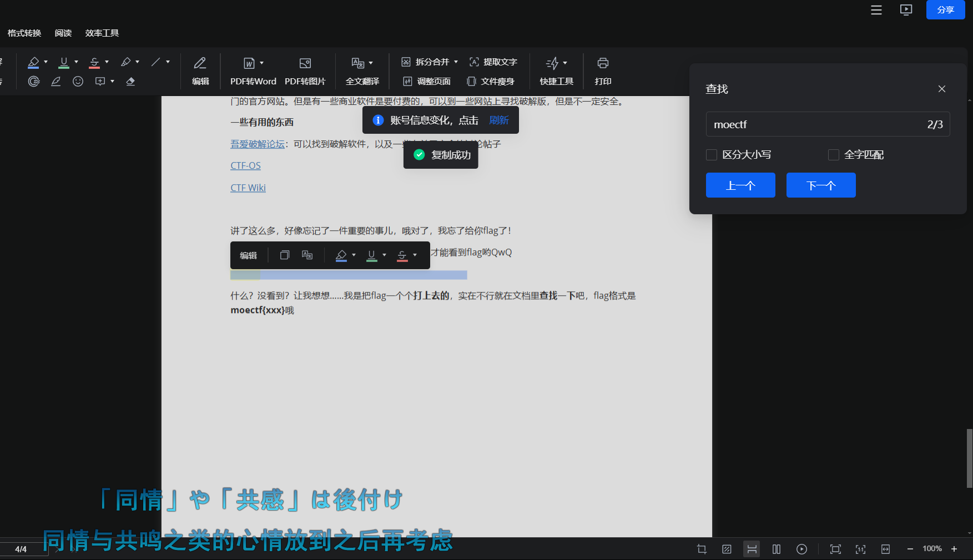Open the highlighter color dropdown
Image resolution: width=973 pixels, height=560 pixels.
(x=46, y=62)
